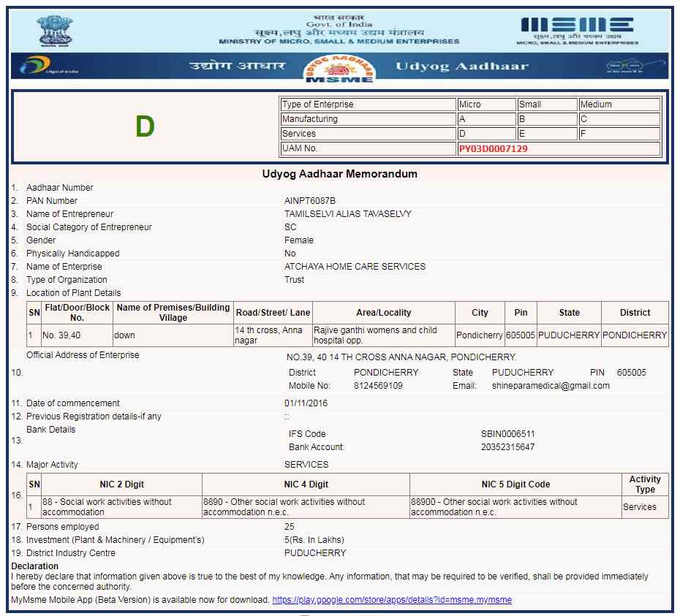This screenshot has width=680, height=616.
Task: Click the email shineparamedical@gmail.com
Action: click(551, 386)
